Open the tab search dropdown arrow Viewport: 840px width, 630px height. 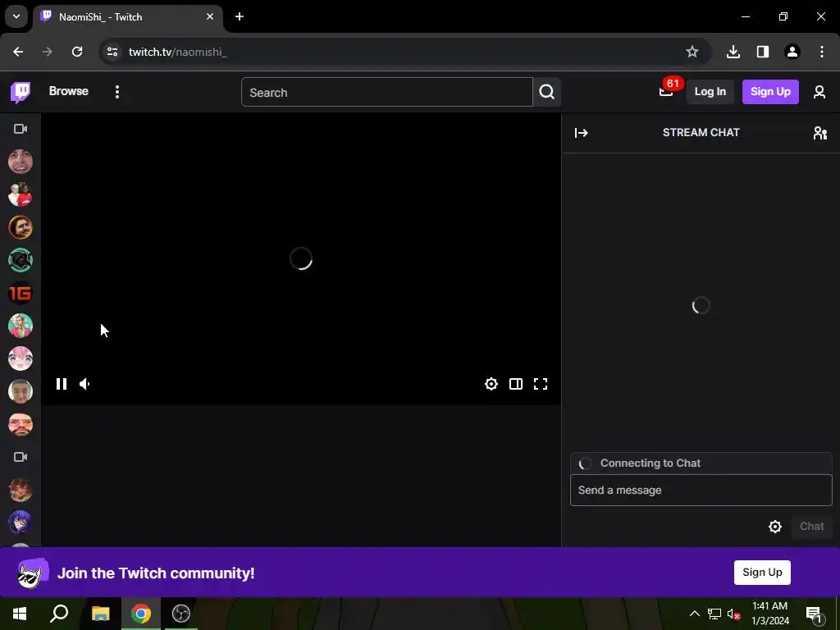16,16
